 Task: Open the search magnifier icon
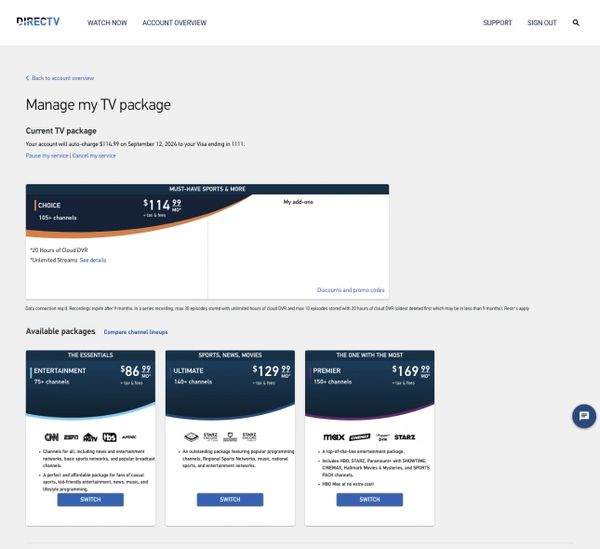(x=576, y=23)
